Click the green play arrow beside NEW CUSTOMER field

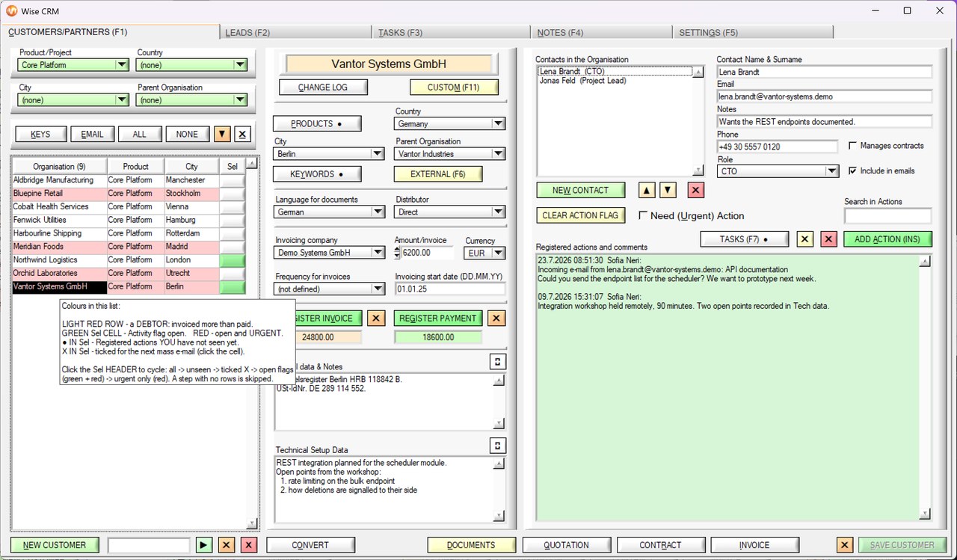point(204,545)
